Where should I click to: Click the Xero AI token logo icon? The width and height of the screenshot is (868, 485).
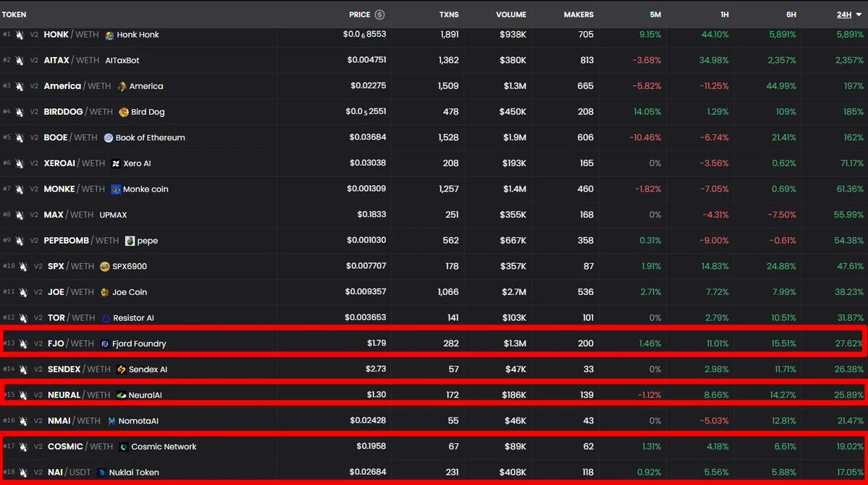point(116,163)
